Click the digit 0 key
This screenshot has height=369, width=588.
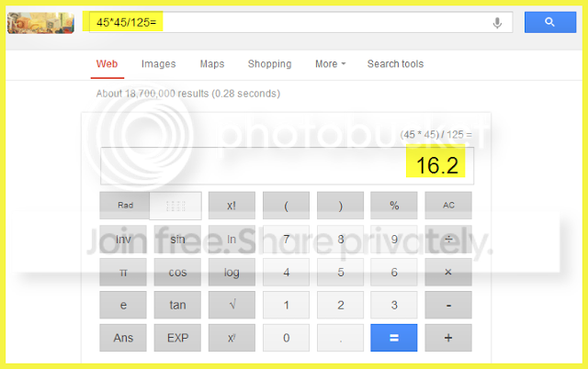286,338
